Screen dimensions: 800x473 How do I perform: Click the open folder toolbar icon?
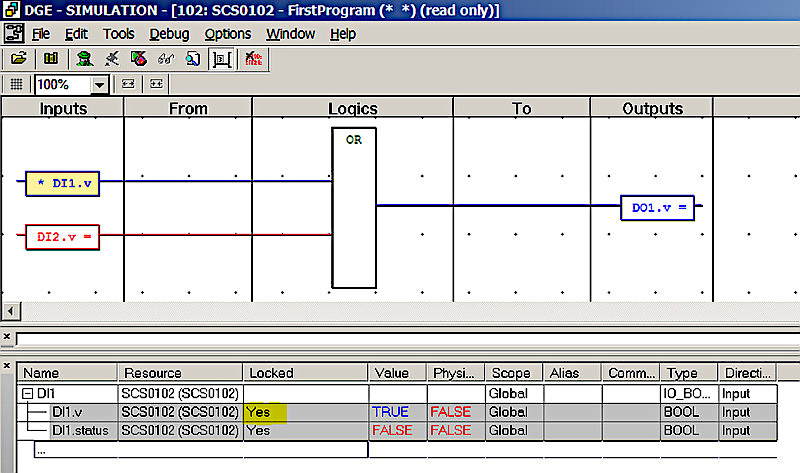[x=19, y=59]
